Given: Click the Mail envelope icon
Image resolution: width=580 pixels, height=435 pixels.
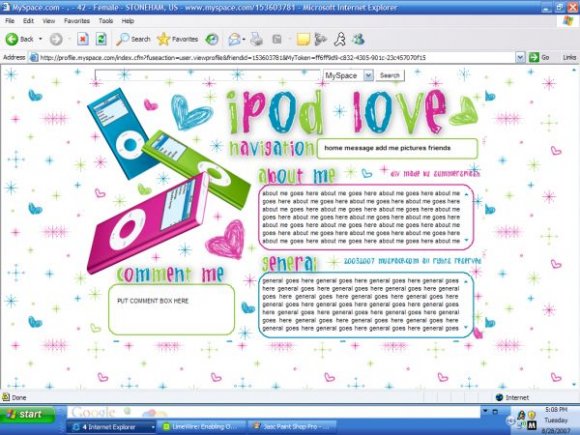Looking at the screenshot, I should click(x=234, y=39).
